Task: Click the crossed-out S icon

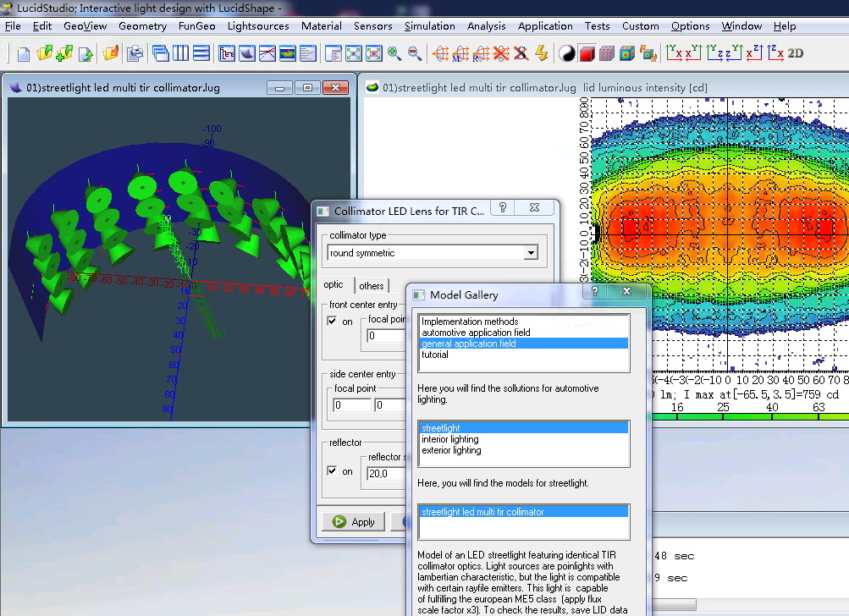Action: [x=521, y=53]
